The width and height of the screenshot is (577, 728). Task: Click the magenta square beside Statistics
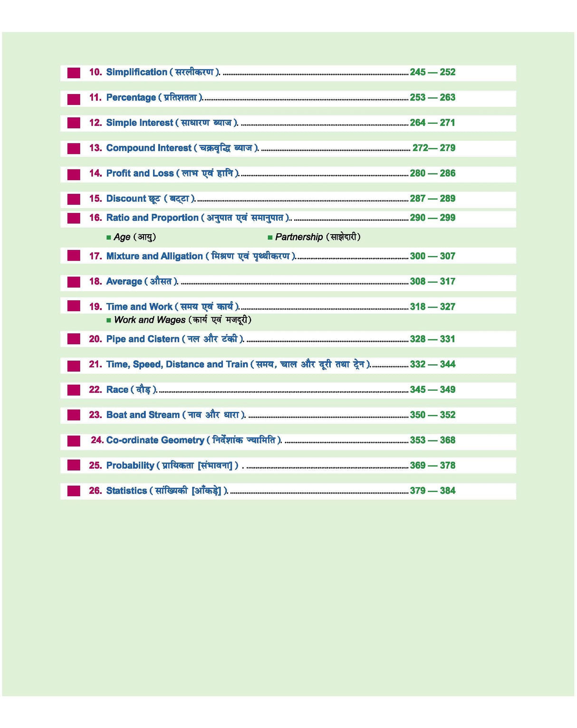(x=74, y=491)
